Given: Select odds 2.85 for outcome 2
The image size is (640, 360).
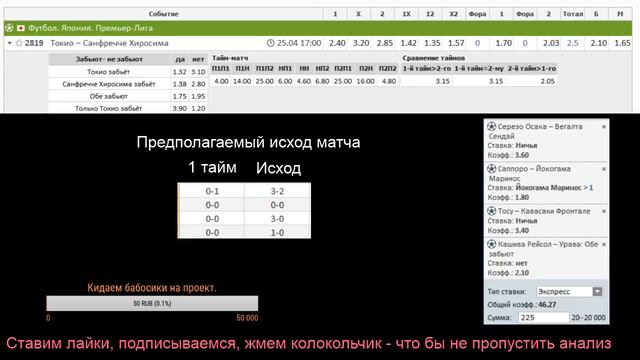Looking at the screenshot, I should click(x=384, y=43).
